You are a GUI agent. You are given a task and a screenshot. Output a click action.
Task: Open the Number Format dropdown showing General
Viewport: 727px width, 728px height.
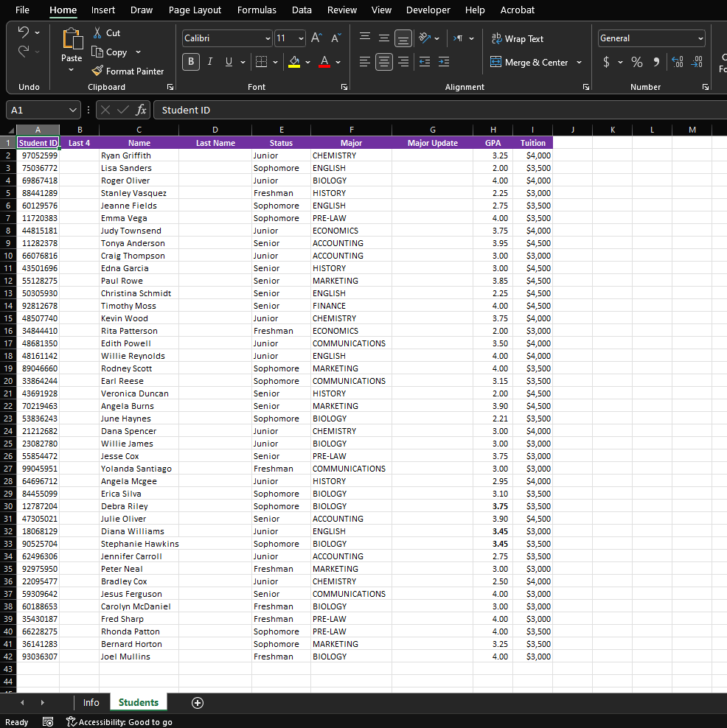(x=650, y=38)
